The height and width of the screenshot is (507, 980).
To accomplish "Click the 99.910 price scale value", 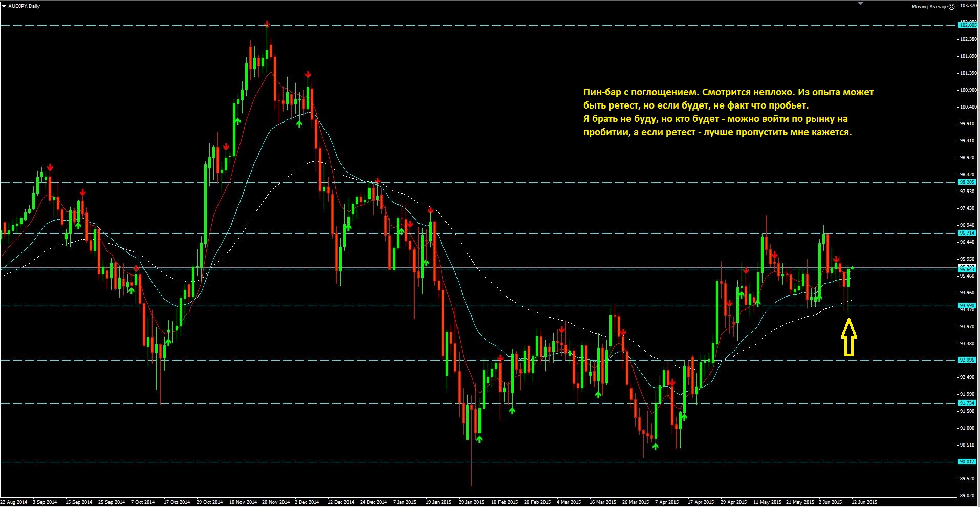I will pyautogui.click(x=968, y=124).
